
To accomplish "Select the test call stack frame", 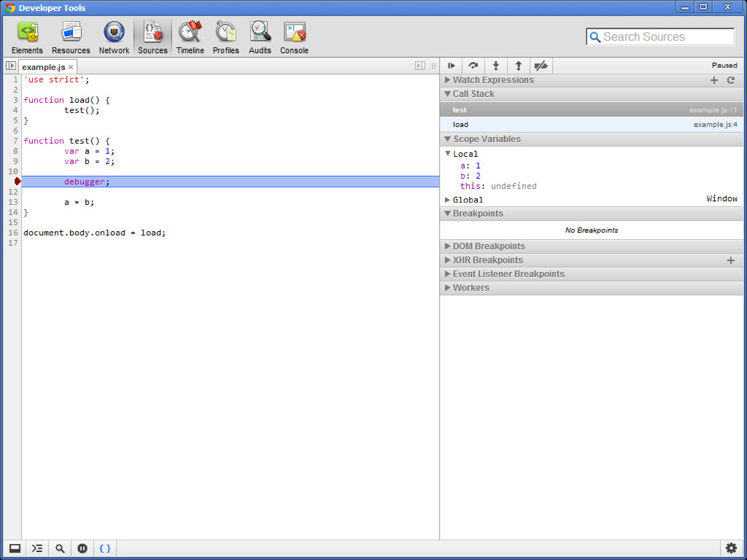I will (591, 110).
